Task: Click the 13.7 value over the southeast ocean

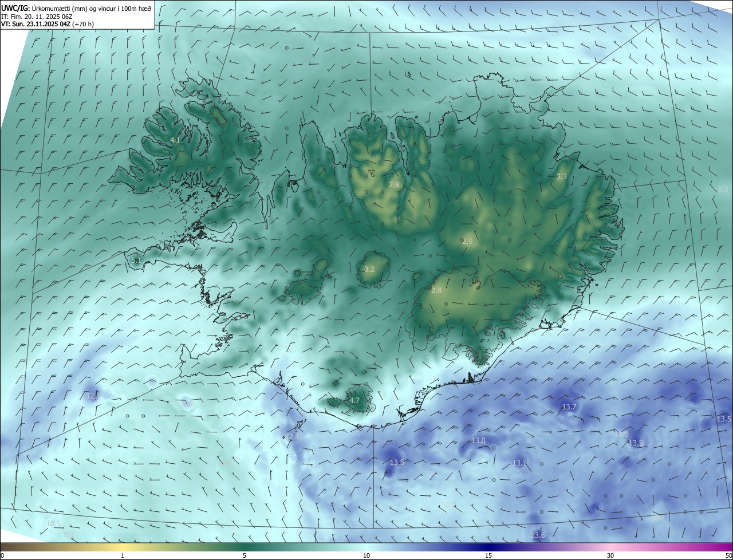Action: [x=569, y=407]
